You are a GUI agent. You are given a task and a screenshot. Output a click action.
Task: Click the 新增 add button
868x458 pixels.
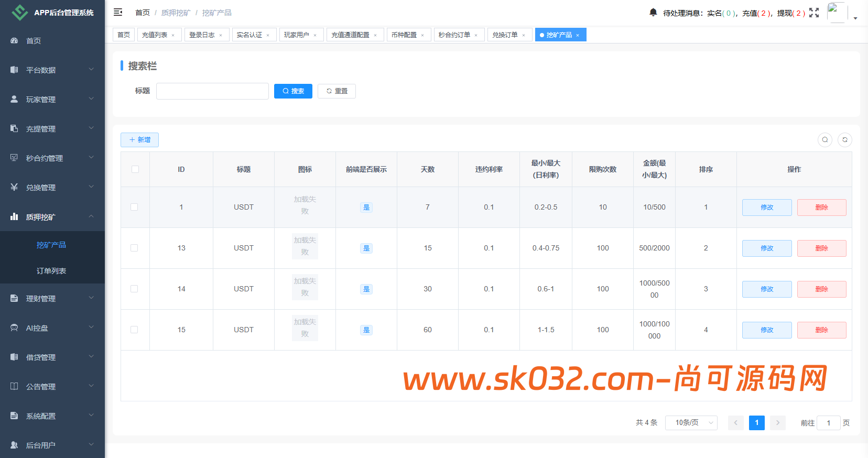pyautogui.click(x=139, y=140)
